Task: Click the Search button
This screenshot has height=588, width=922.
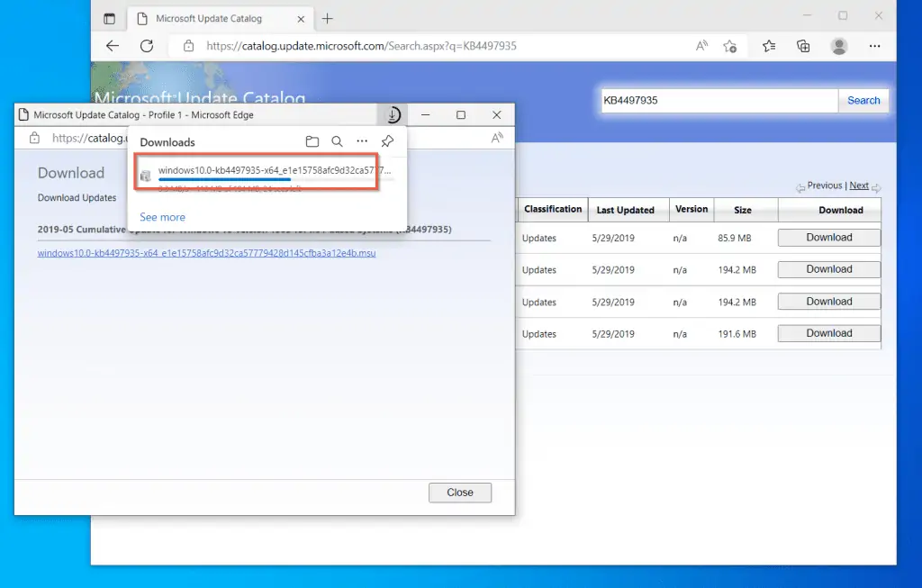Action: click(863, 101)
